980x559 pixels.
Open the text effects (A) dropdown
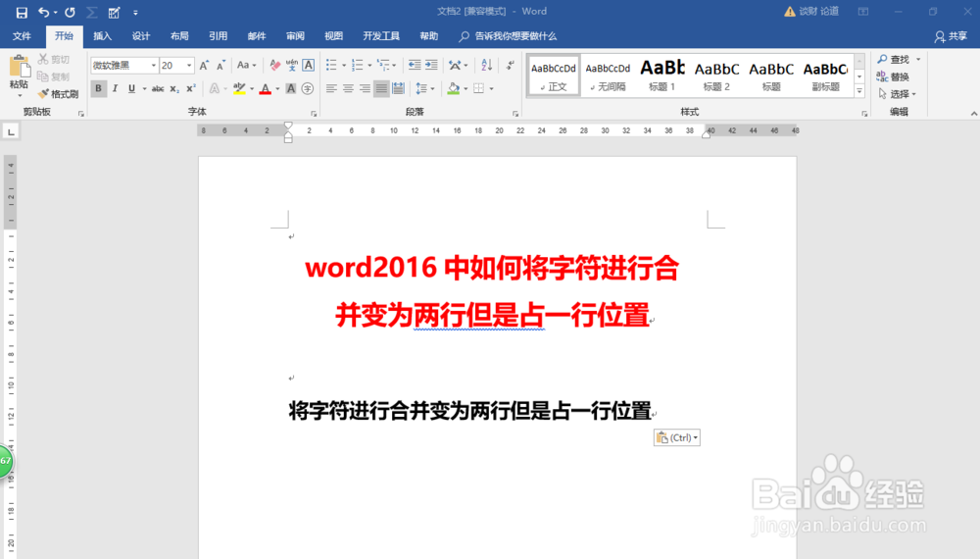point(218,89)
